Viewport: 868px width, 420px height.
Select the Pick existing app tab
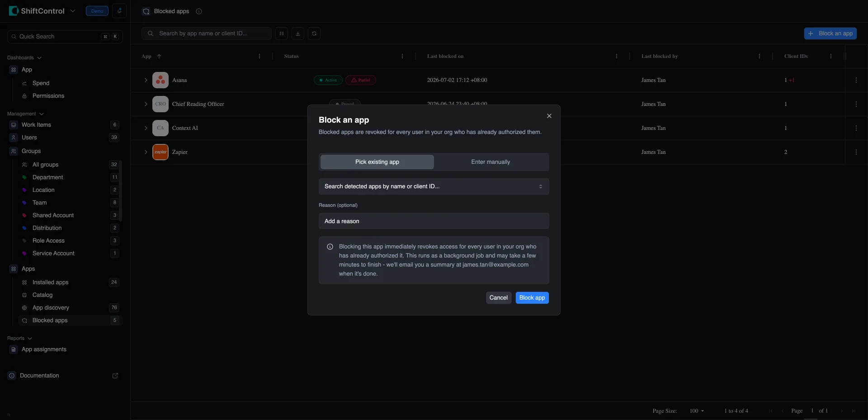pos(377,162)
